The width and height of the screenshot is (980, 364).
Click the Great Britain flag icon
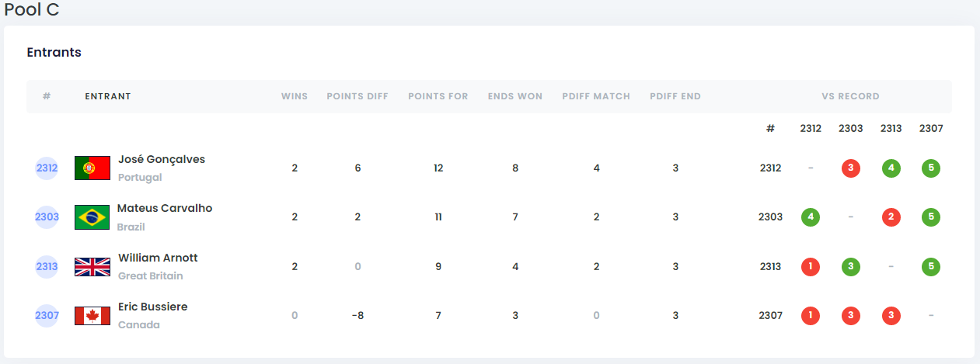[92, 267]
